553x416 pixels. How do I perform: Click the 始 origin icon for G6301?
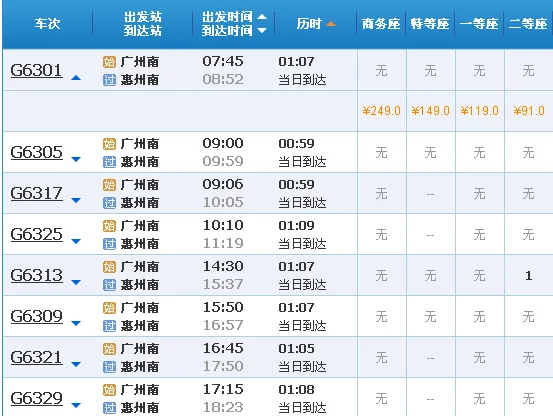coord(109,62)
